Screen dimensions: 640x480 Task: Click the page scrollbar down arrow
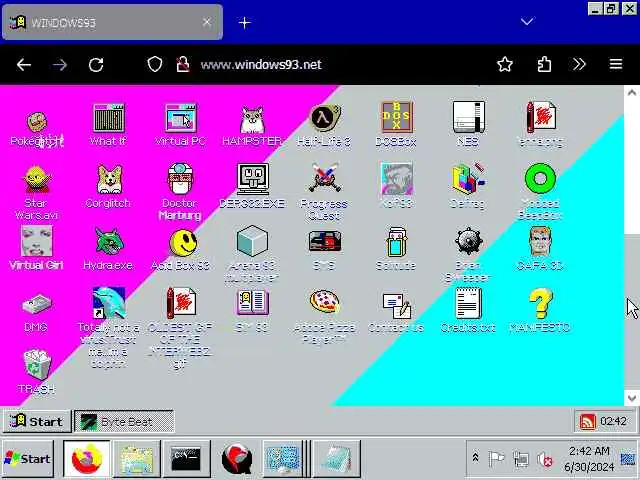pos(632,398)
